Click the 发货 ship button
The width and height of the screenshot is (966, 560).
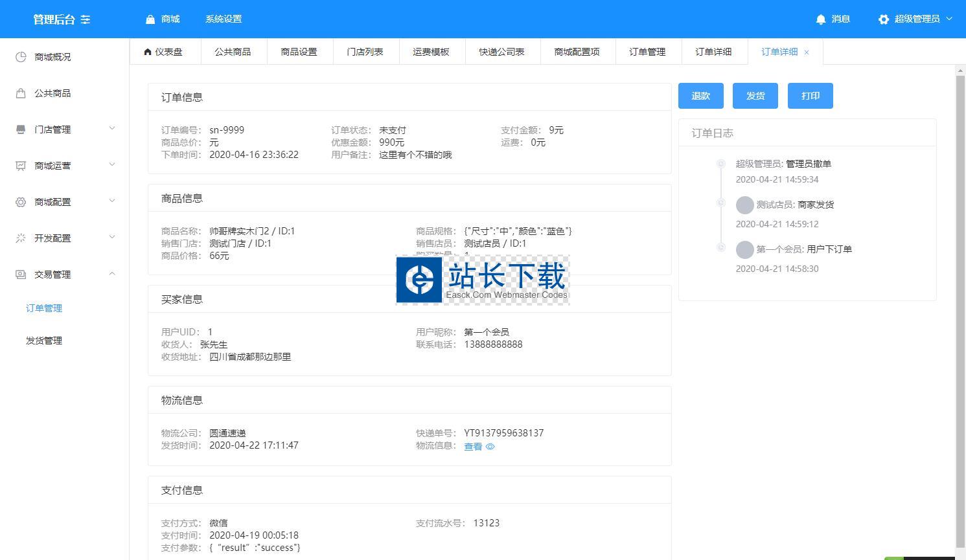click(x=755, y=96)
